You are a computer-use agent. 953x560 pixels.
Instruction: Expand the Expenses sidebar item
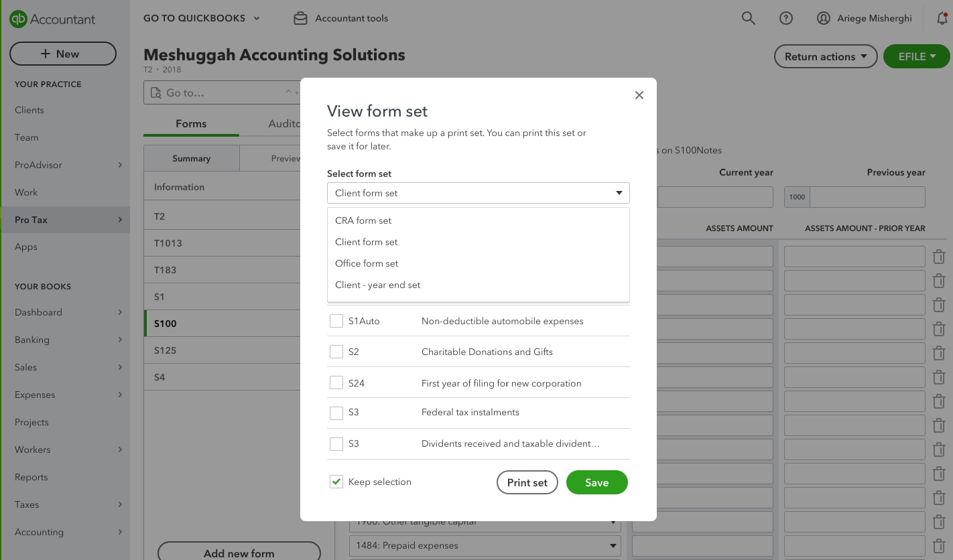[x=65, y=395]
